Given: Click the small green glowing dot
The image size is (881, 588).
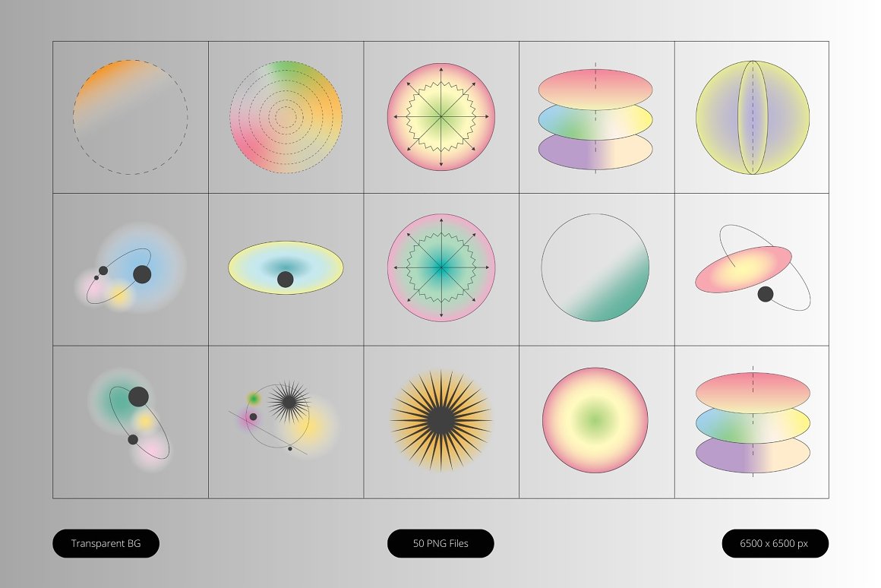Looking at the screenshot, I should coord(254,398).
